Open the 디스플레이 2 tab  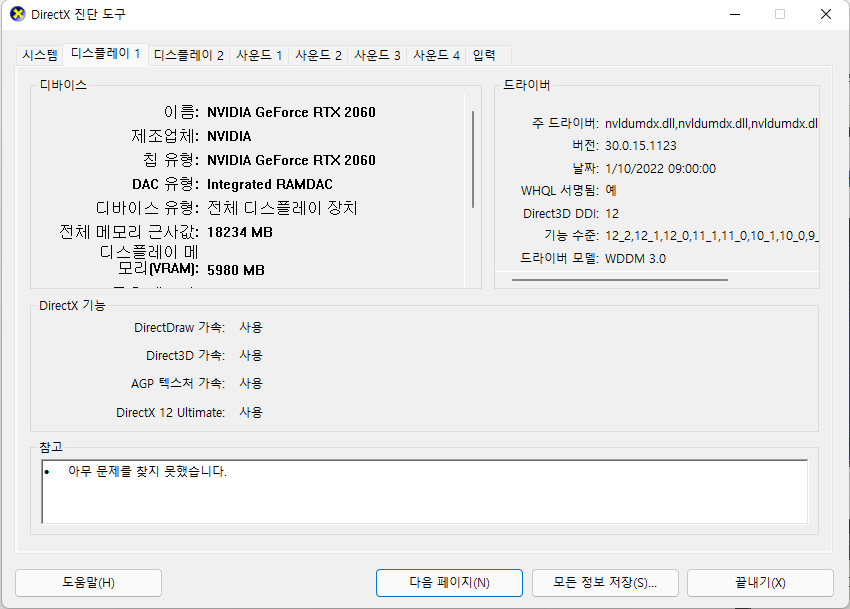click(x=189, y=55)
